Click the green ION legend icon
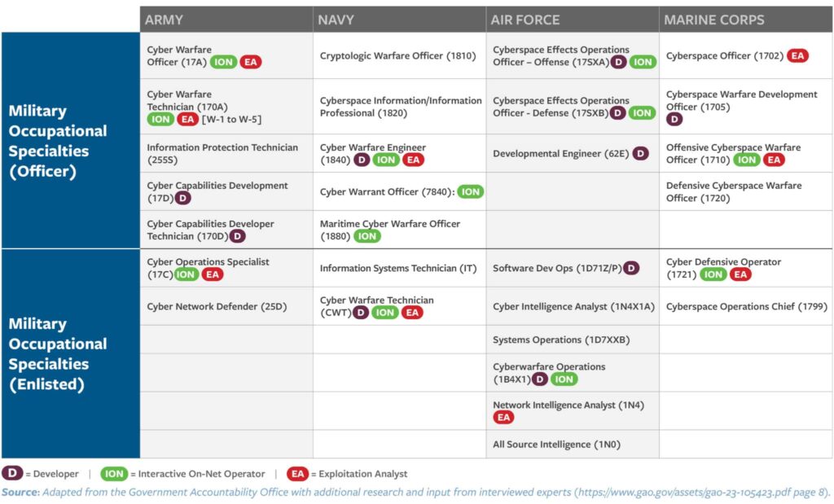Screen dimensions: 834x504 pos(114,473)
